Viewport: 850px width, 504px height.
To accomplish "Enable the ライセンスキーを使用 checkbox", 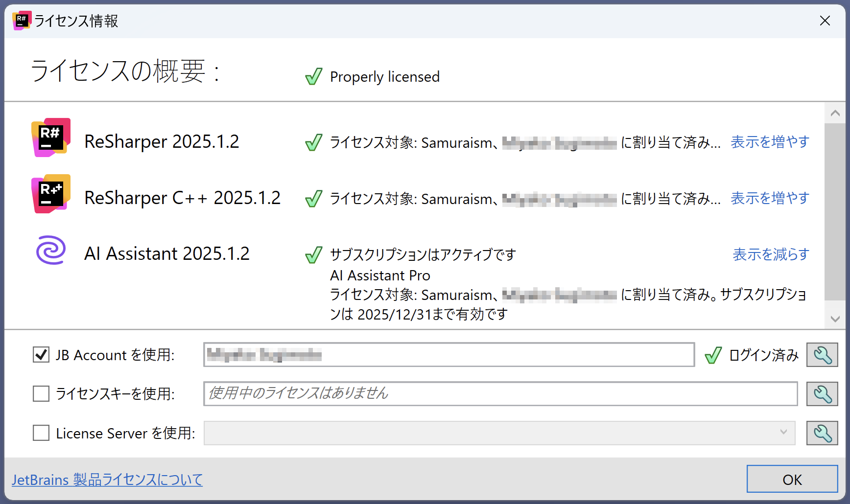I will click(41, 393).
